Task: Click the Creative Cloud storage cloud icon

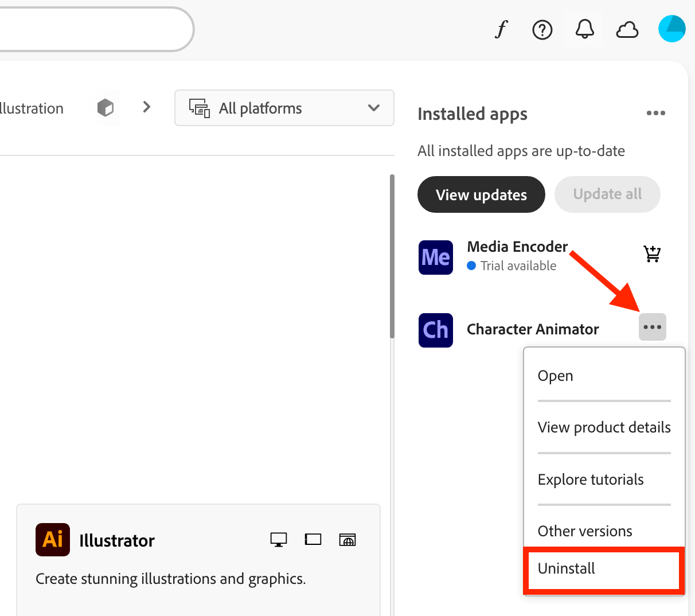Action: 627,30
